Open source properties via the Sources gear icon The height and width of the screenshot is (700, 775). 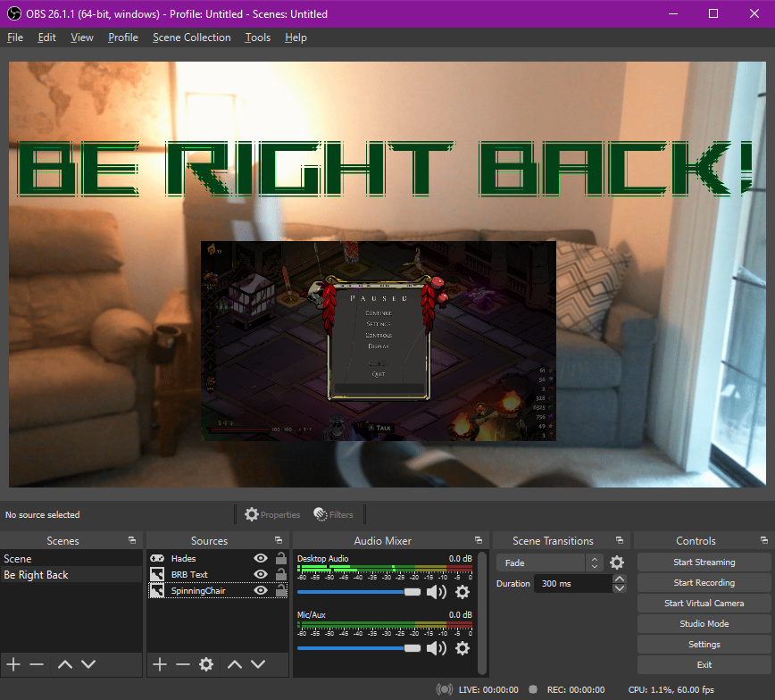tap(204, 664)
